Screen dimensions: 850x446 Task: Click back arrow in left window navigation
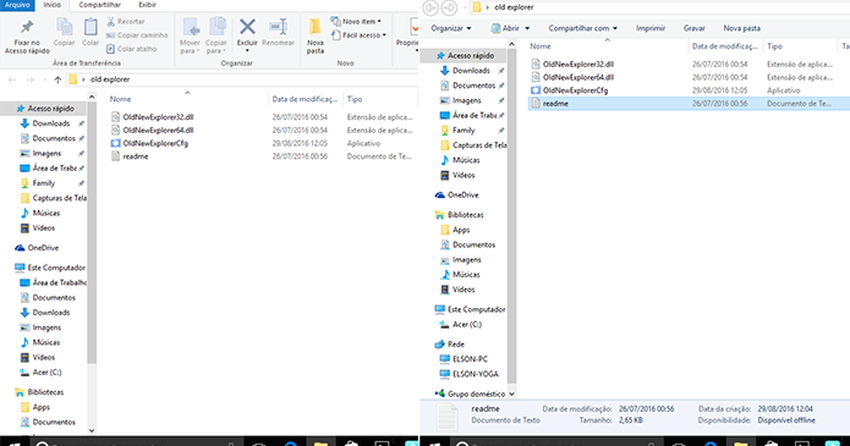(x=12, y=80)
